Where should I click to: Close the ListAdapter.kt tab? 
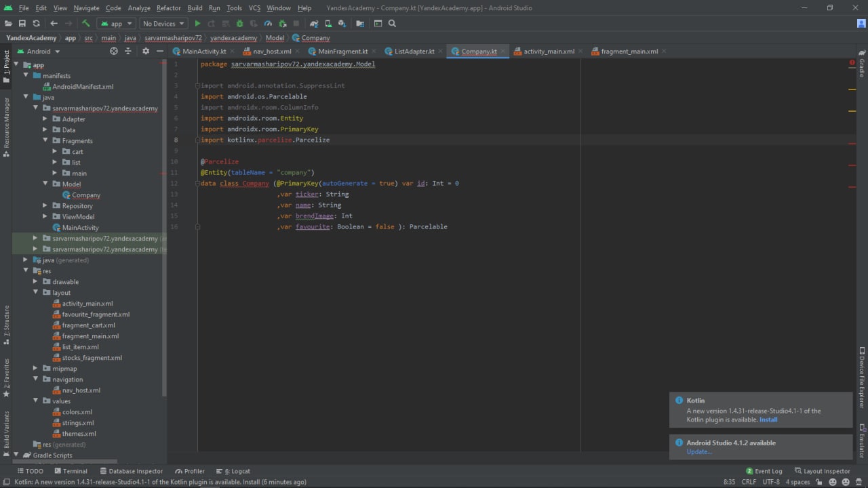click(x=440, y=52)
